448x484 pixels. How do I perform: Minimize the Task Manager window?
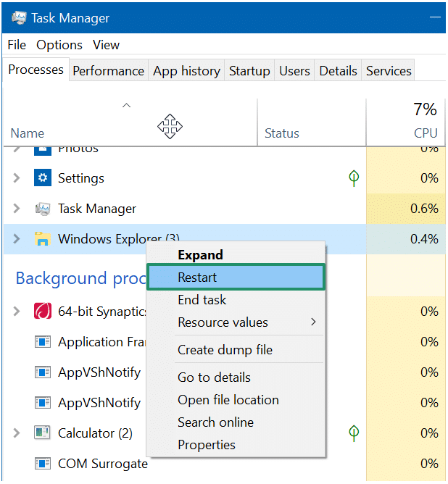tap(435, 17)
